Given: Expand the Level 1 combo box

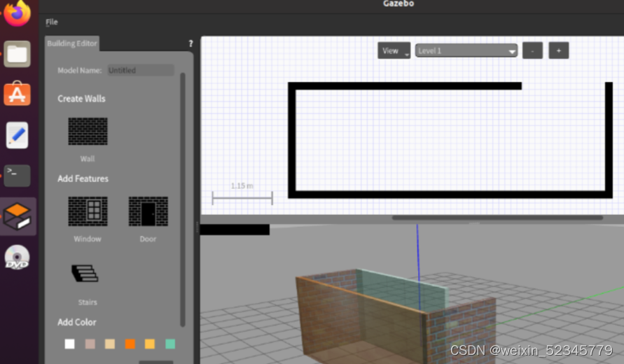Looking at the screenshot, I should 466,51.
